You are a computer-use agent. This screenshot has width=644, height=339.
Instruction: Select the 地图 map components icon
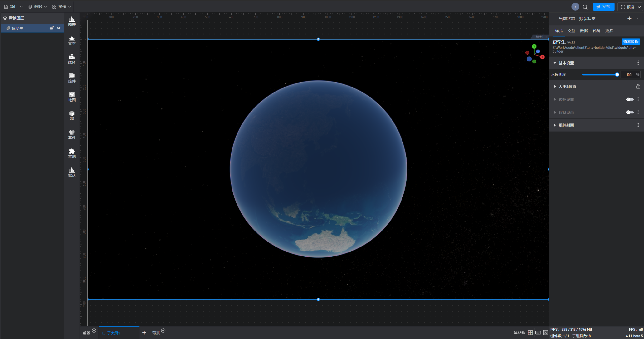pos(72,97)
